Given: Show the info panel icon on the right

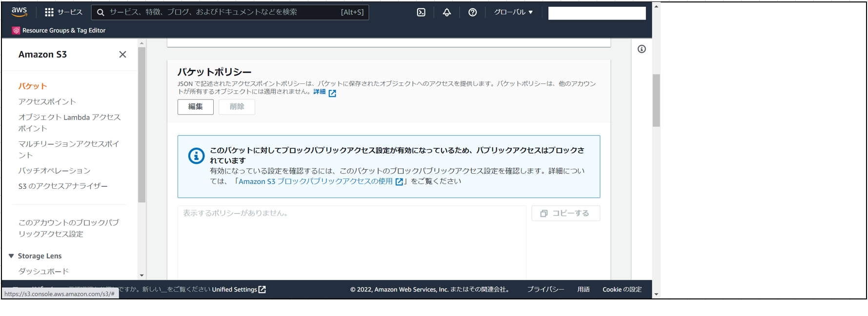Looking at the screenshot, I should [x=642, y=49].
